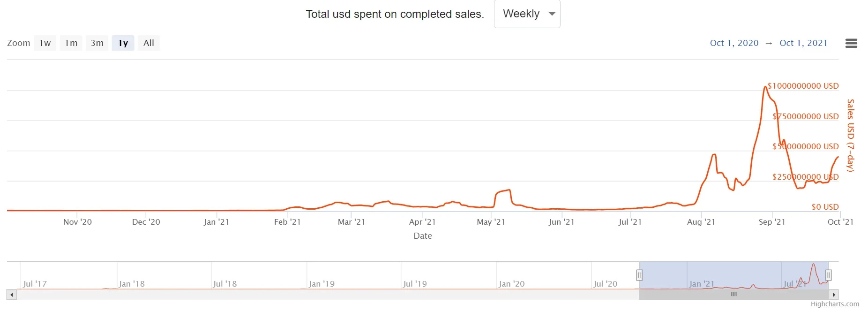Show All data with zoom button
The height and width of the screenshot is (311, 868).
click(x=149, y=43)
